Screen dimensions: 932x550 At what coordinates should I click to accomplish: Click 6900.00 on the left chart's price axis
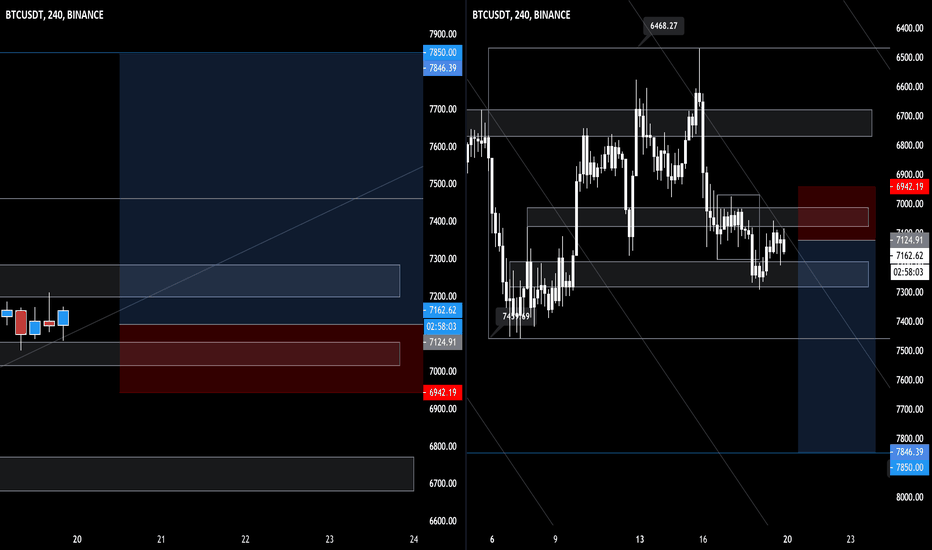pos(443,409)
